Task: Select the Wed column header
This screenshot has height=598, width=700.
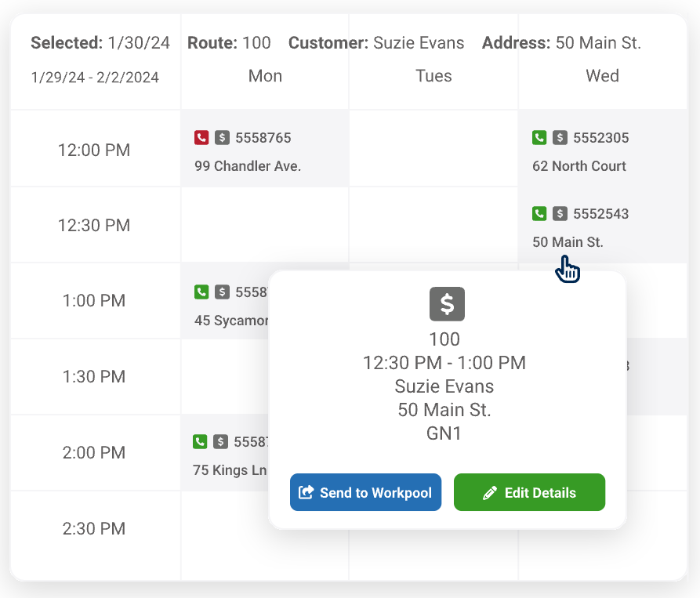Action: pos(602,76)
